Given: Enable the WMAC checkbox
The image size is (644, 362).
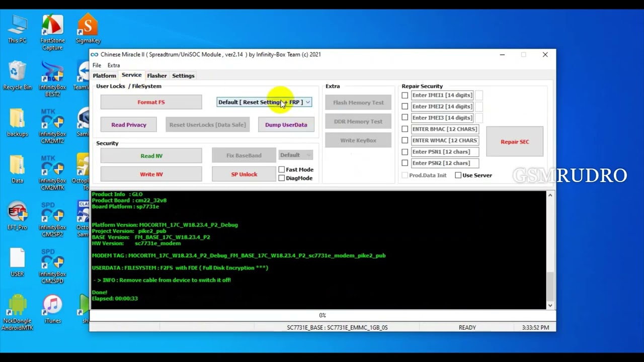Looking at the screenshot, I should click(405, 140).
